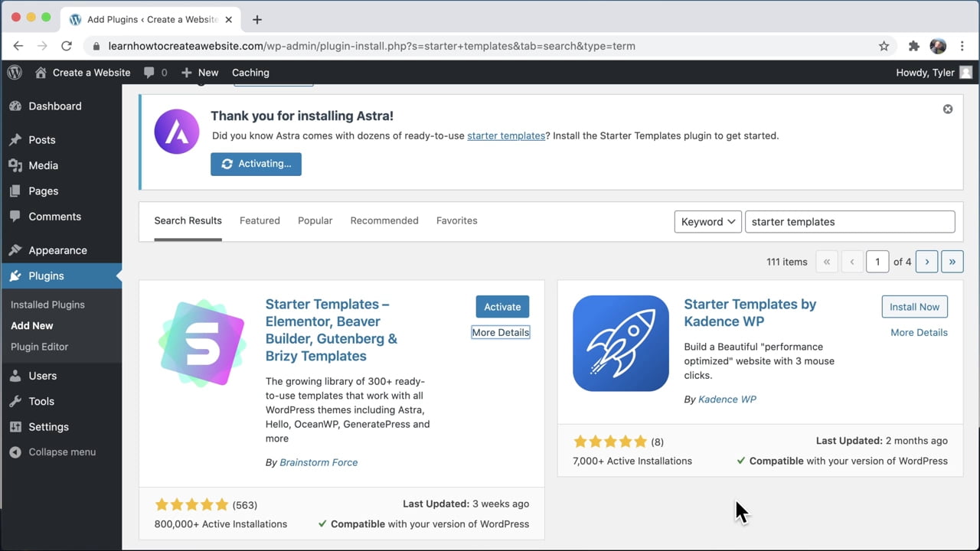Image resolution: width=980 pixels, height=551 pixels.
Task: Open the Brainstorm Force author link
Action: tap(318, 462)
